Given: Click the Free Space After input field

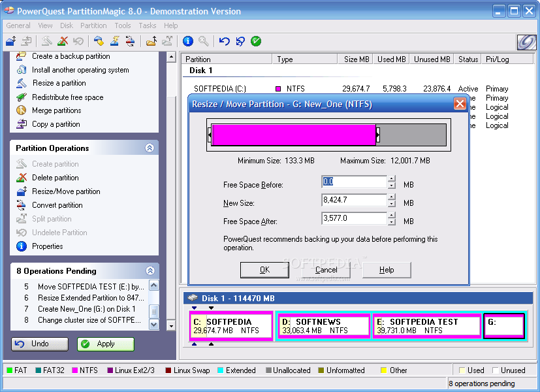Looking at the screenshot, I should click(x=354, y=218).
